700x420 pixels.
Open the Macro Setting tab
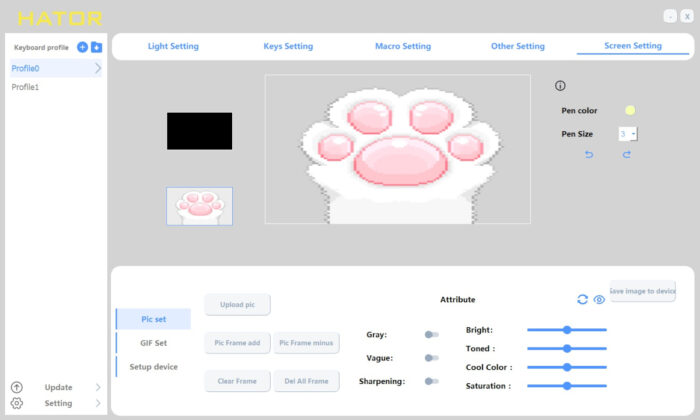coord(403,46)
